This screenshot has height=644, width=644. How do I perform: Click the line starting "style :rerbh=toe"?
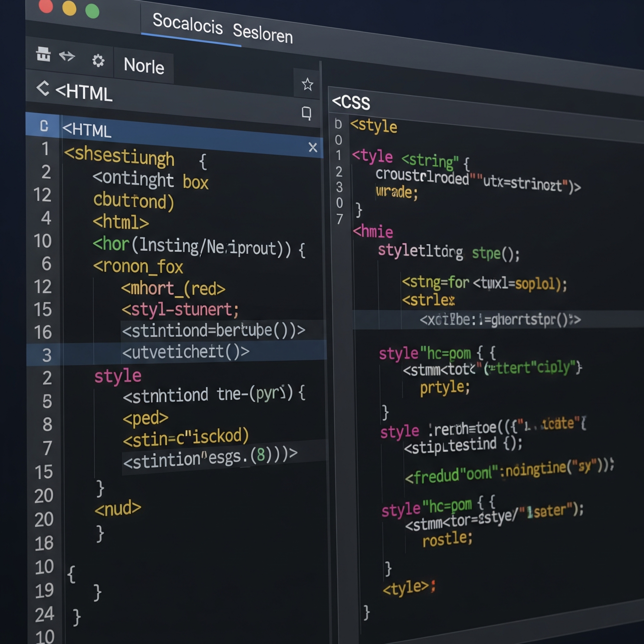tap(483, 428)
